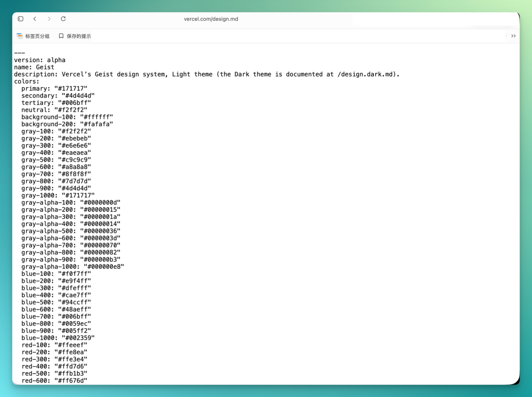Reload the page with the refresh icon

pyautogui.click(x=63, y=19)
